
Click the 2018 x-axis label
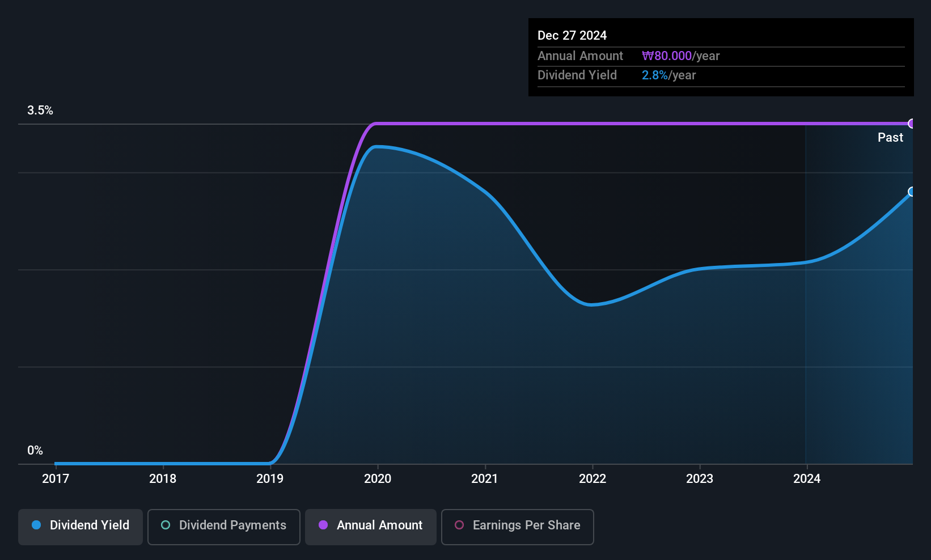click(x=163, y=479)
